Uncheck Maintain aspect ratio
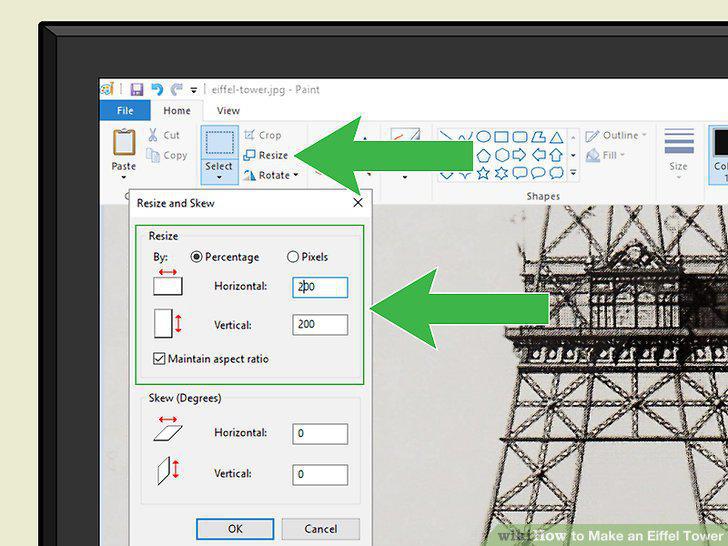This screenshot has width=728, height=546. point(159,358)
